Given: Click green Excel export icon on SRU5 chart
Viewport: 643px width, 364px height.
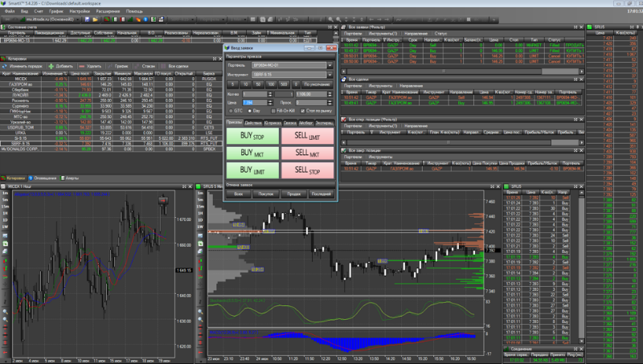Looking at the screenshot, I should pos(200,243).
